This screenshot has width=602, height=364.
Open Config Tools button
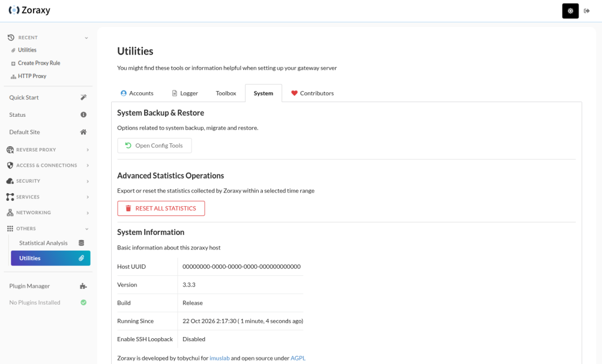[x=155, y=146]
